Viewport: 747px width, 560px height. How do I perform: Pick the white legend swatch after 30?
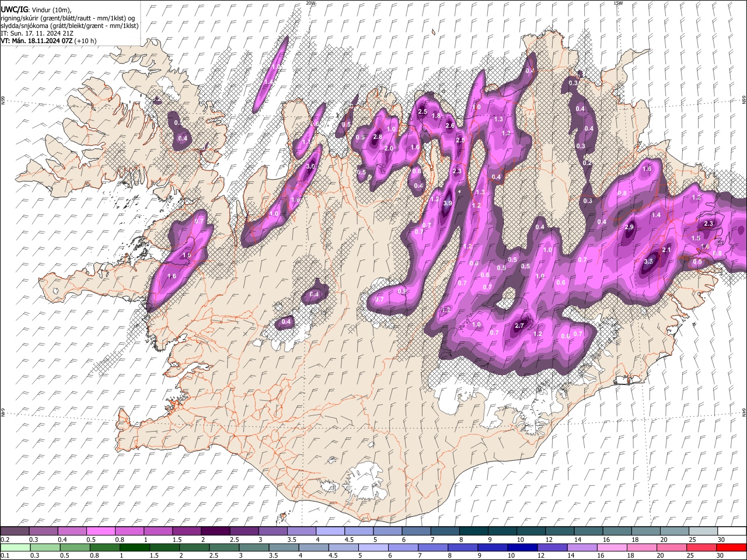point(731,531)
